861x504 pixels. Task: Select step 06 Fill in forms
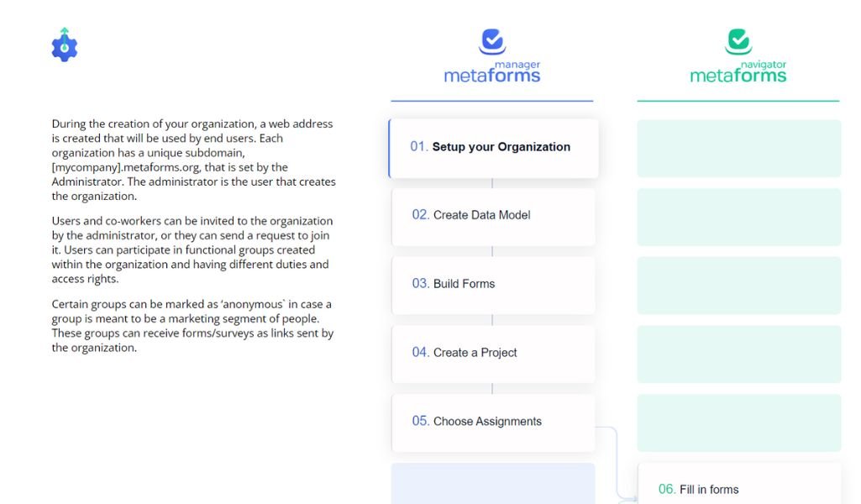point(739,484)
